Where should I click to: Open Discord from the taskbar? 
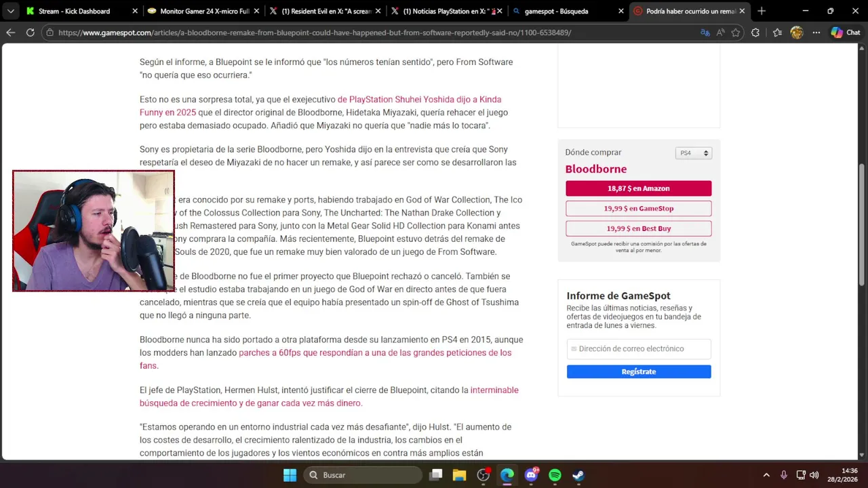tap(531, 475)
